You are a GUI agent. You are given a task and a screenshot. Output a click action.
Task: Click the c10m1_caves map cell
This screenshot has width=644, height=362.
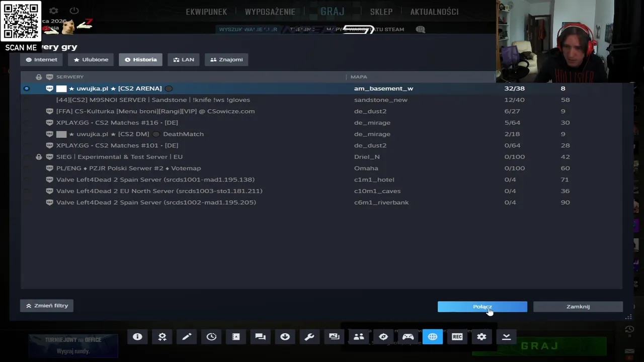pyautogui.click(x=377, y=191)
